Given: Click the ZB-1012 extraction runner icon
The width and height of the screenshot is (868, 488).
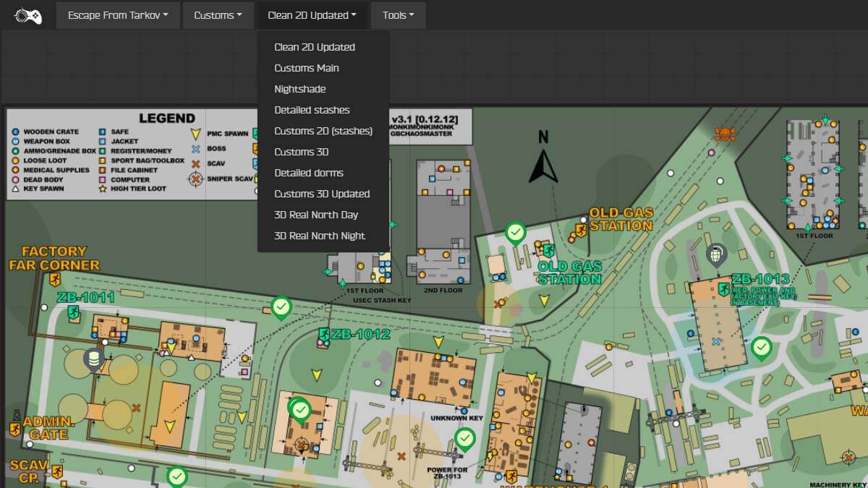Looking at the screenshot, I should point(324,335).
